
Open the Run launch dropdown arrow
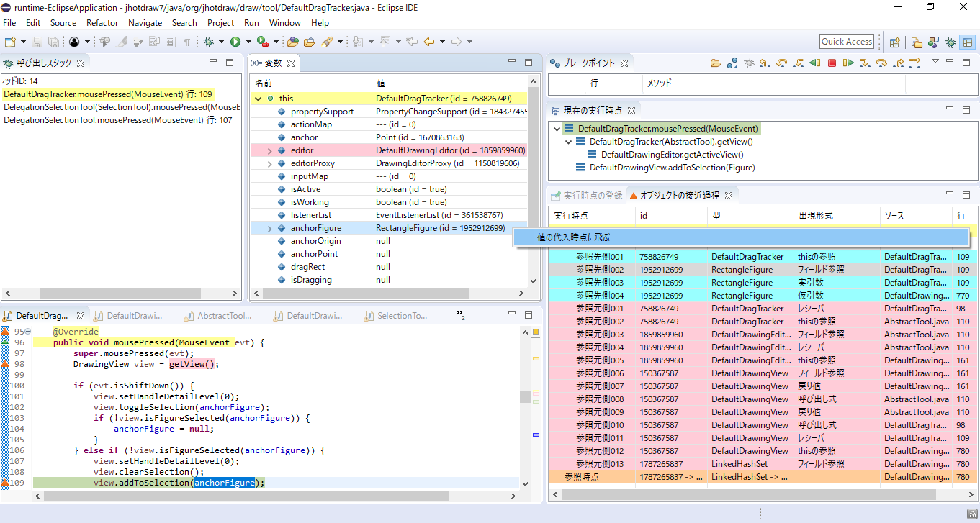coord(247,42)
